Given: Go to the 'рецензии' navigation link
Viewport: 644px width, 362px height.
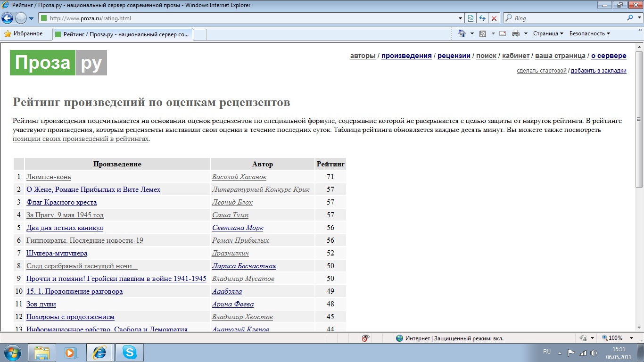Looking at the screenshot, I should 454,56.
